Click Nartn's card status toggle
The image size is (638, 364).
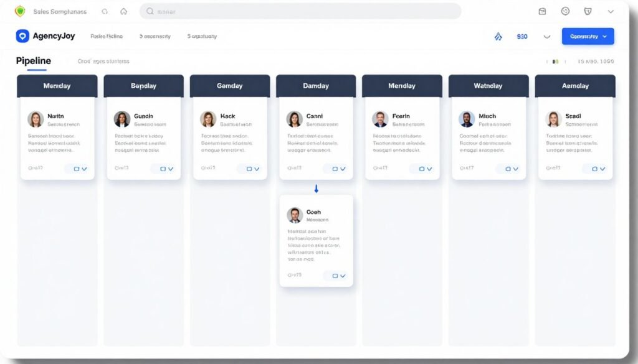(x=77, y=168)
